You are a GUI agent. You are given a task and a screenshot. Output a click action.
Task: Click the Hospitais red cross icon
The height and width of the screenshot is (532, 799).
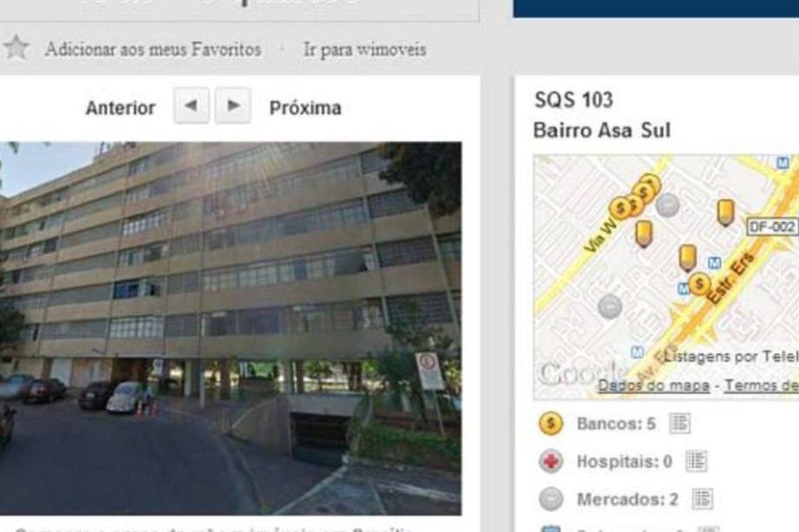pos(551,462)
